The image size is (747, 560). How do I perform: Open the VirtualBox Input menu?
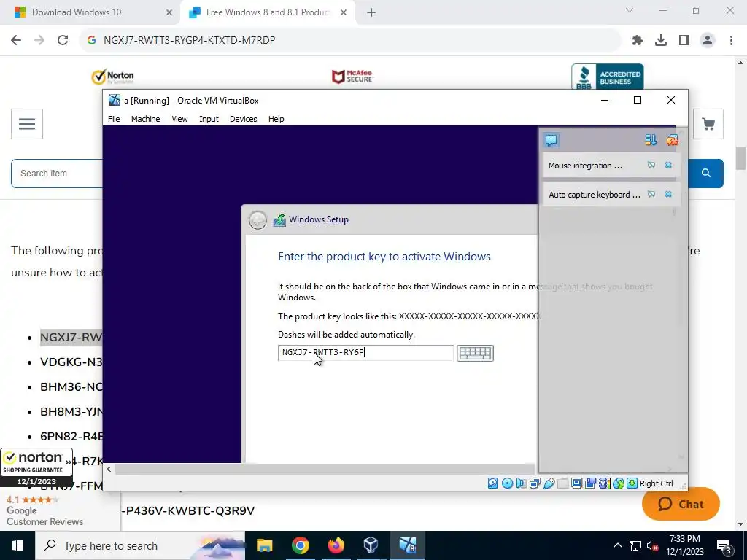[x=209, y=119]
